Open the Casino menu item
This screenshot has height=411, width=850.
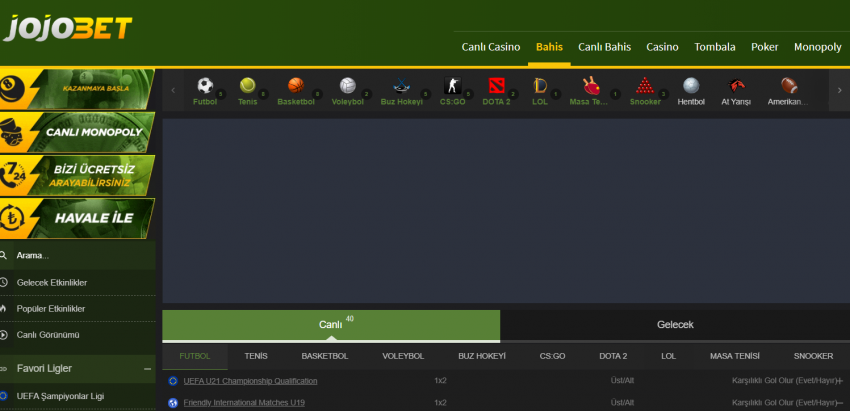[x=662, y=47]
